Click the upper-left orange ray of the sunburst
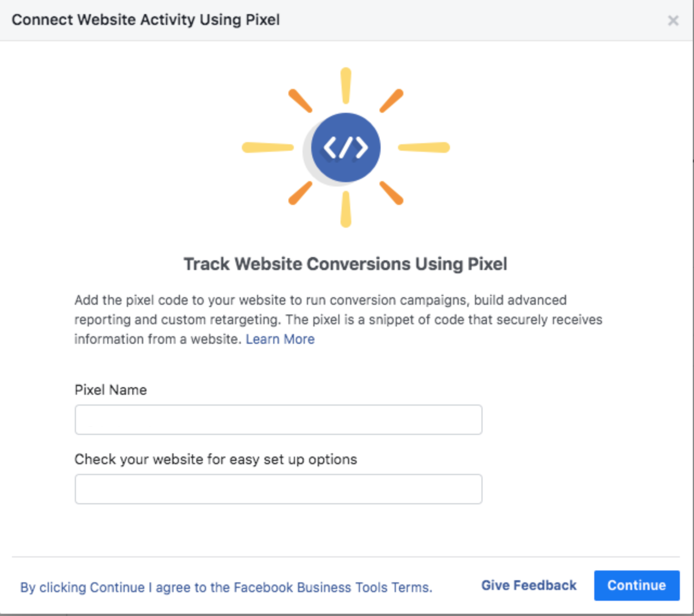This screenshot has width=694, height=616. click(x=300, y=101)
